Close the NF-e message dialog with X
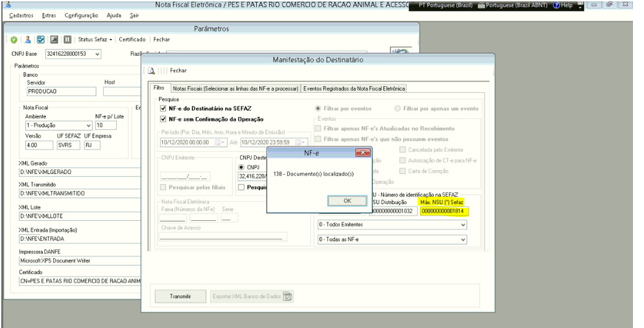 tap(363, 153)
